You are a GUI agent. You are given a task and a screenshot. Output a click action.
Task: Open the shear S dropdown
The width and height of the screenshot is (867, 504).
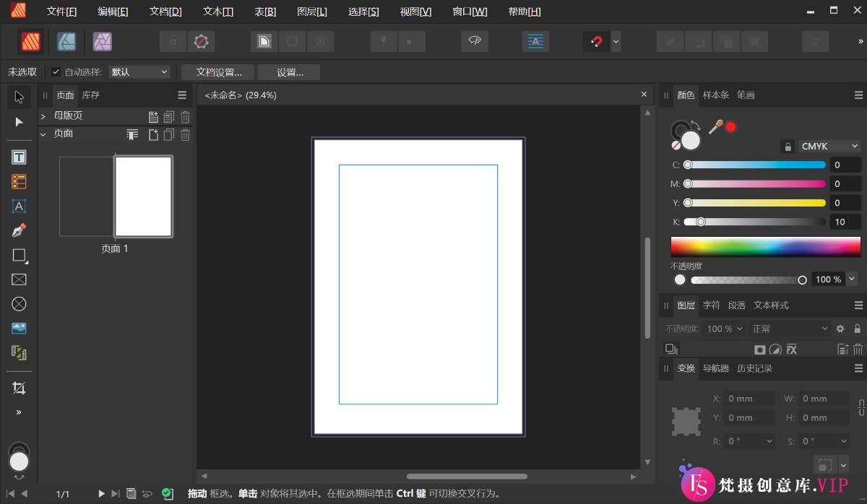(844, 441)
